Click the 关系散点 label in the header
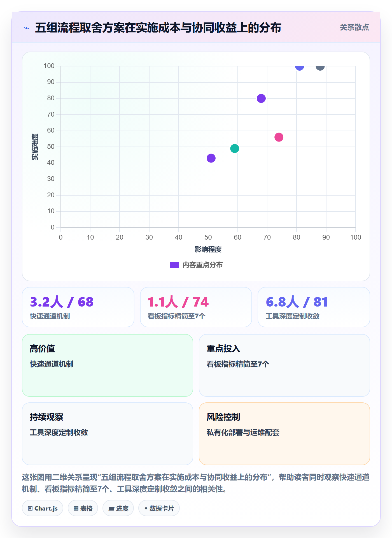392x538 pixels. click(x=354, y=27)
